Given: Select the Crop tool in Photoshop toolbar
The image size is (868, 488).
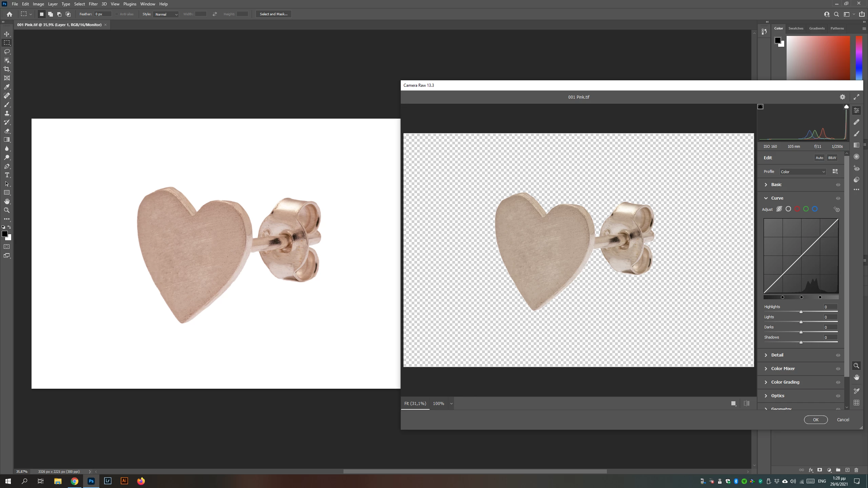Looking at the screenshot, I should click(x=7, y=69).
